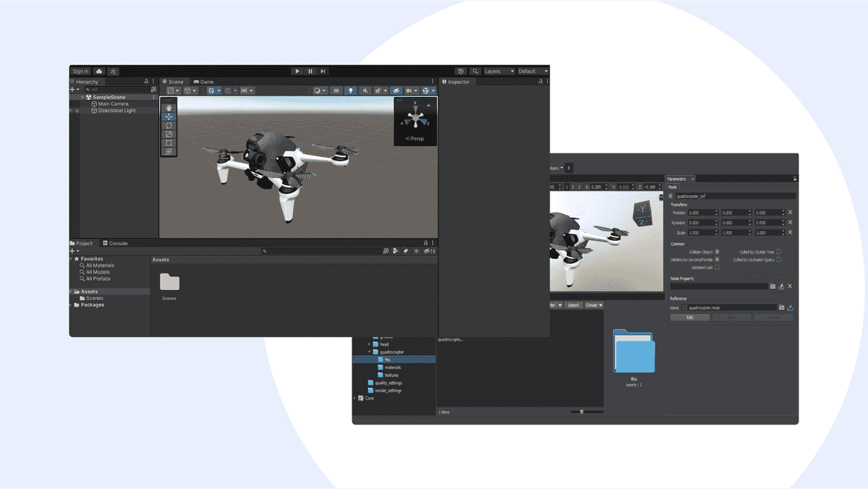Open the search icon in Unity's top toolbar
The image size is (868, 489).
tap(475, 71)
